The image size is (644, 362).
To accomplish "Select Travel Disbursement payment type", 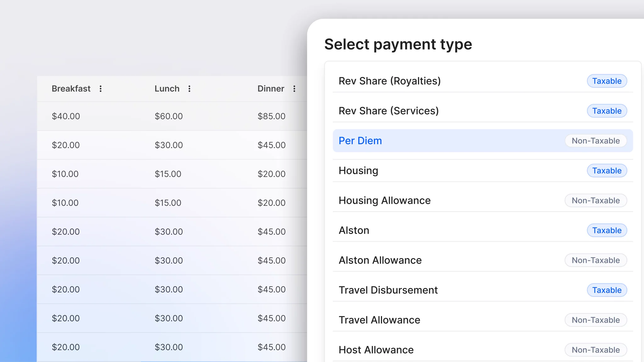I will (x=483, y=290).
